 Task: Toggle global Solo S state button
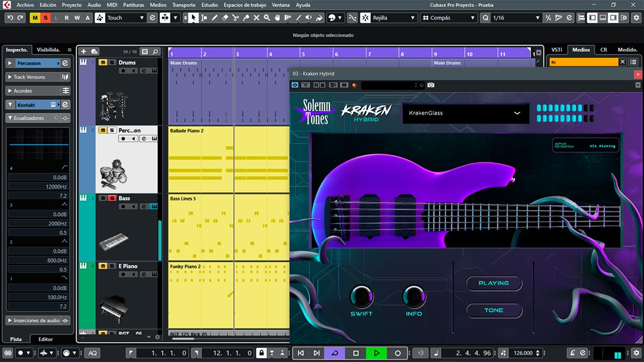46,18
